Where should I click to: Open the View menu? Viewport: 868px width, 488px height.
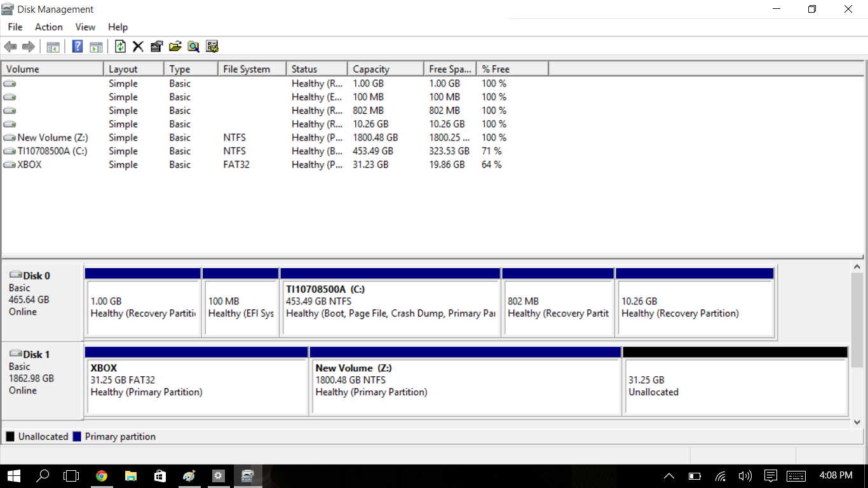(x=85, y=27)
